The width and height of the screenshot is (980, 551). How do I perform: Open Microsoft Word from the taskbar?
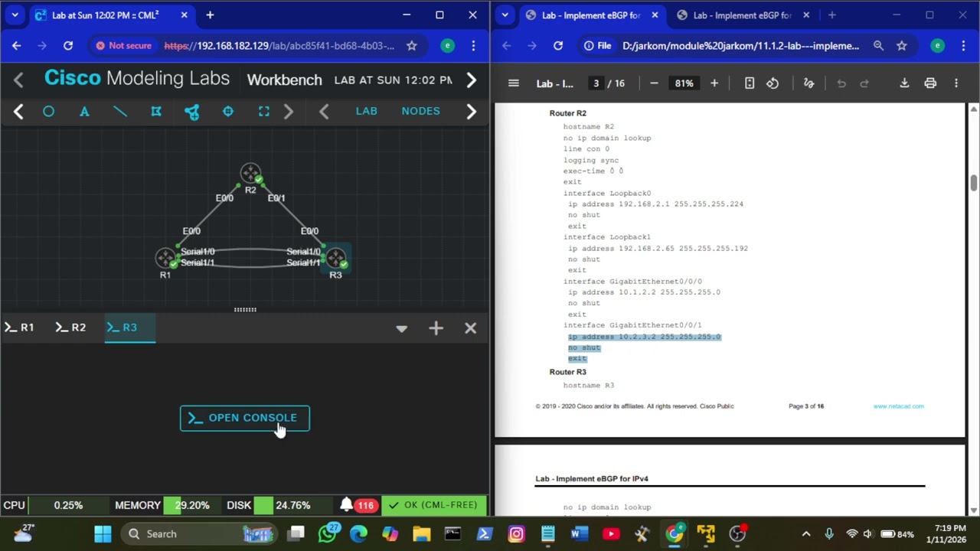click(x=580, y=534)
